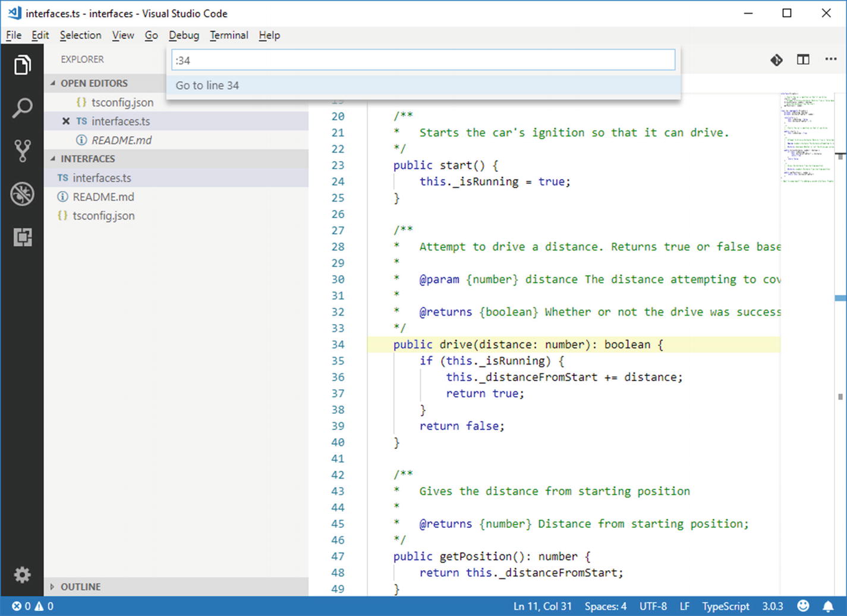The width and height of the screenshot is (847, 616).
Task: Open the Go menu
Action: [x=151, y=35]
